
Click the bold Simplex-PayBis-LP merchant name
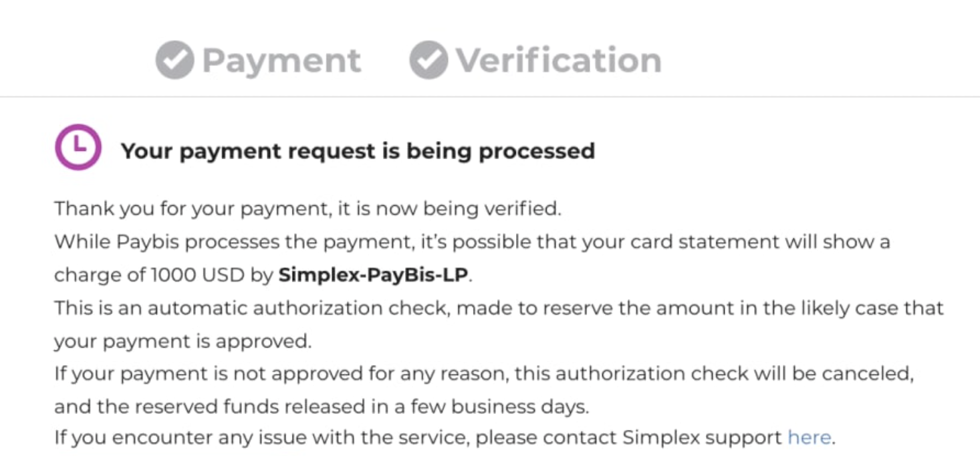373,275
